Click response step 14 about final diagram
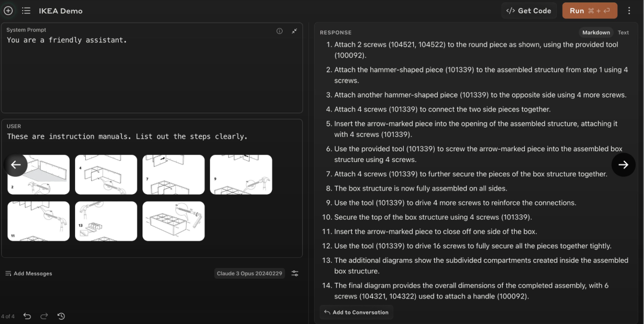This screenshot has height=324, width=644. (472, 291)
